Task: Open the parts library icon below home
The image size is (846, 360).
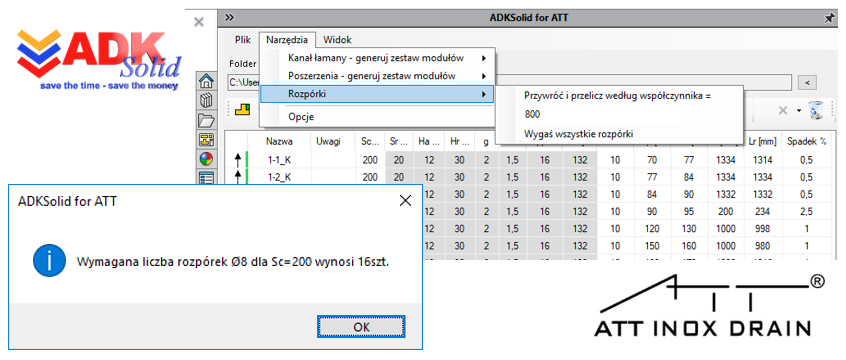Action: click(x=206, y=101)
